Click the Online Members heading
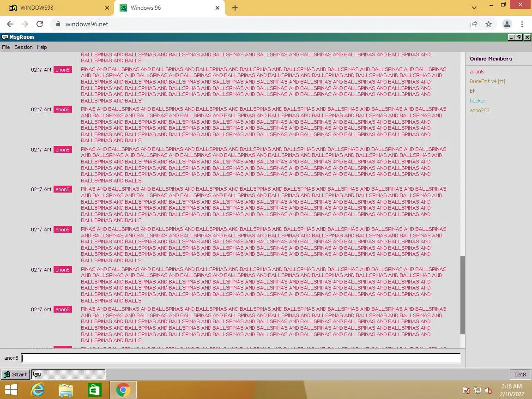 coord(491,59)
